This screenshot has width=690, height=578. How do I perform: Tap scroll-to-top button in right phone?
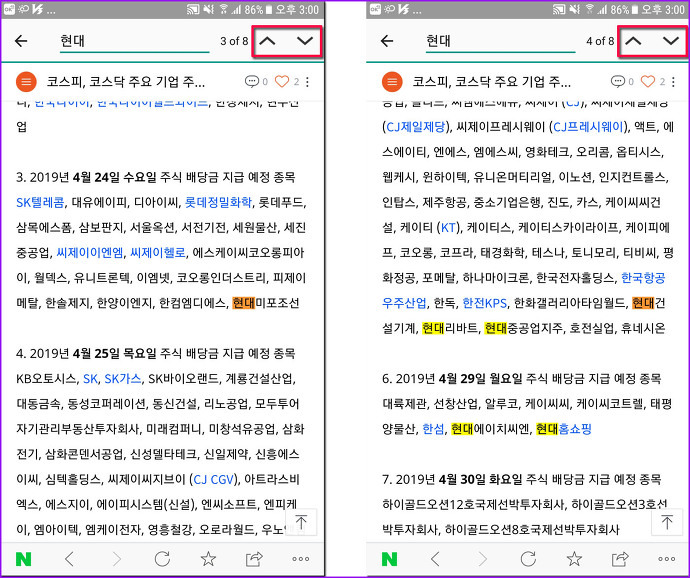[x=667, y=523]
